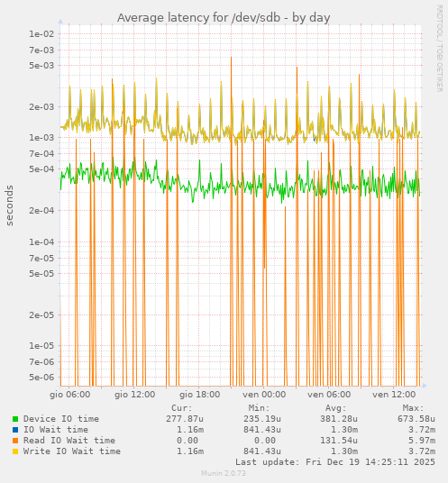Select the 'Read IO Wait time' legend label
This screenshot has height=483, width=448.
pos(69,441)
